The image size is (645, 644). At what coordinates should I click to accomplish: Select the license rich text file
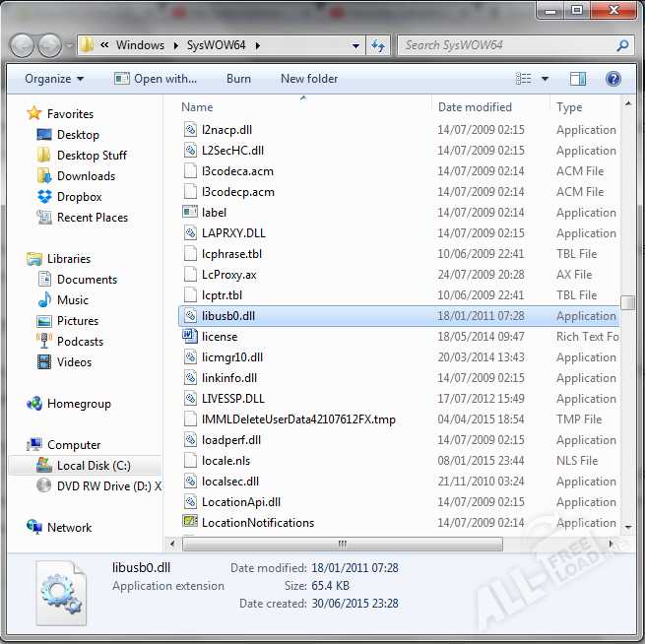(x=220, y=337)
